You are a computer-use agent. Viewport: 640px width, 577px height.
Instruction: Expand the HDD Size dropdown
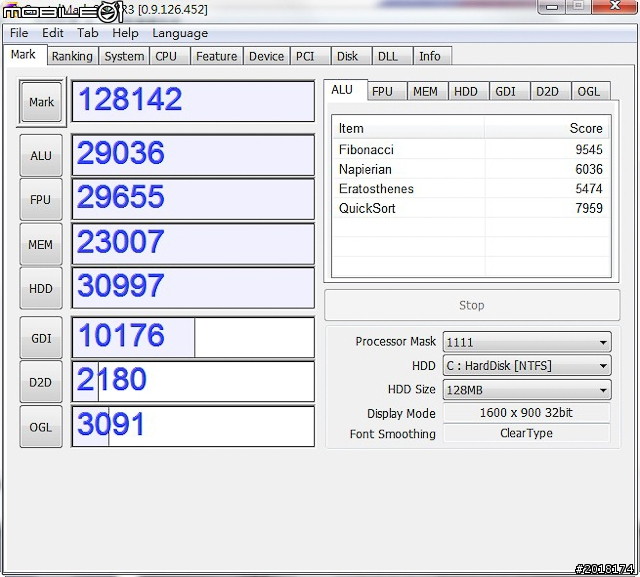526,390
